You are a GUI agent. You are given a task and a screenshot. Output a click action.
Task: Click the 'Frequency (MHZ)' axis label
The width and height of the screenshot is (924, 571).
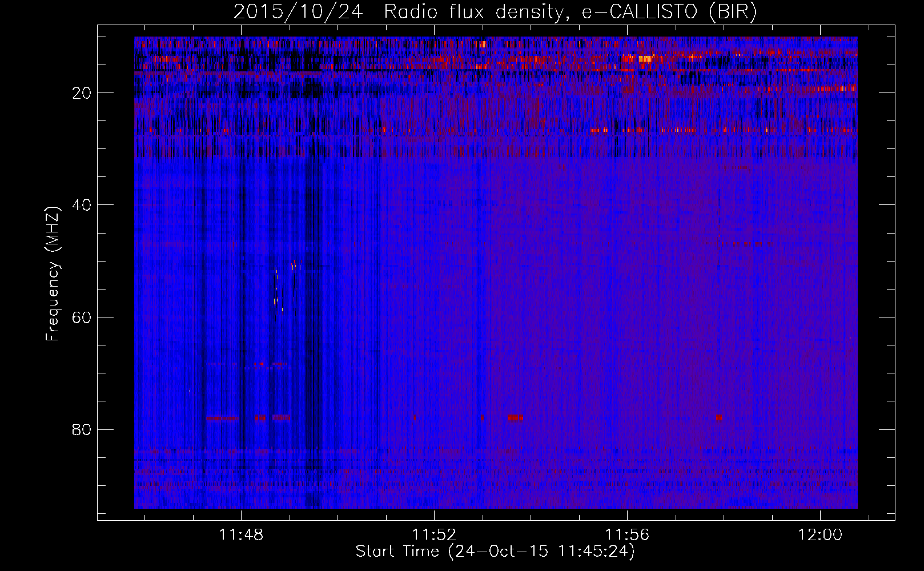tap(53, 274)
